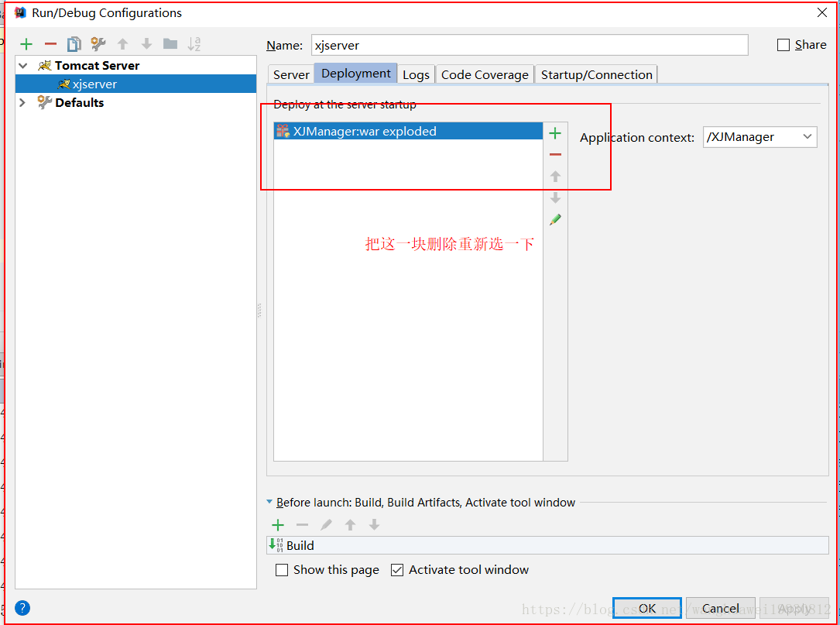This screenshot has height=625, width=840.
Task: Uncheck Activate tool window
Action: 397,570
